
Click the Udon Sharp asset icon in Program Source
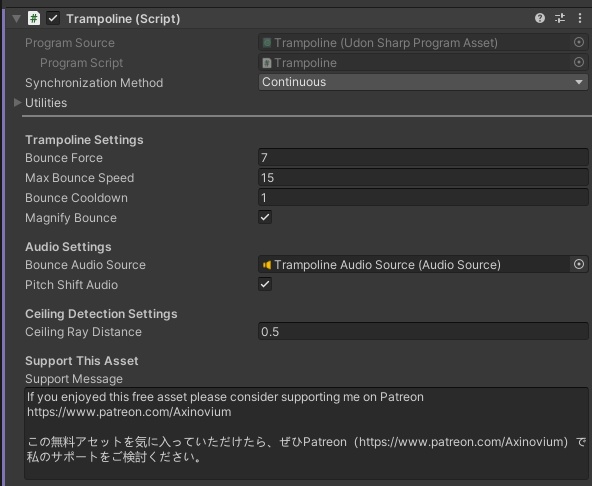pyautogui.click(x=267, y=43)
